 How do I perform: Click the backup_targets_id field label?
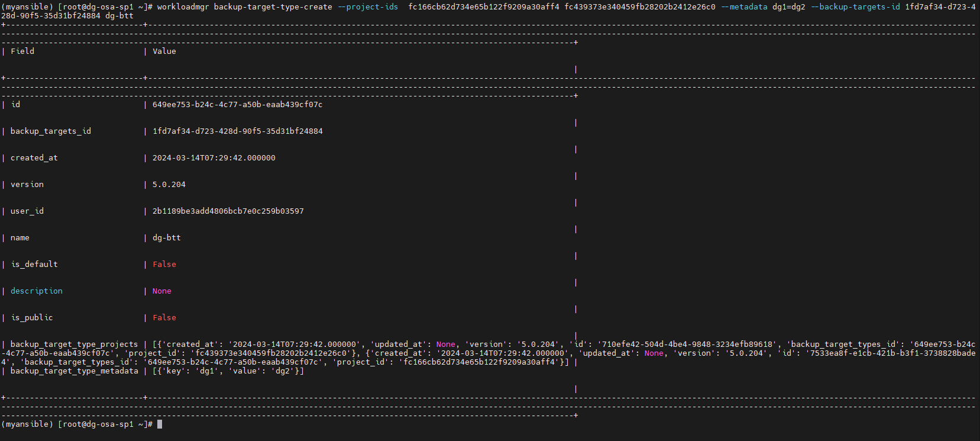click(x=51, y=131)
